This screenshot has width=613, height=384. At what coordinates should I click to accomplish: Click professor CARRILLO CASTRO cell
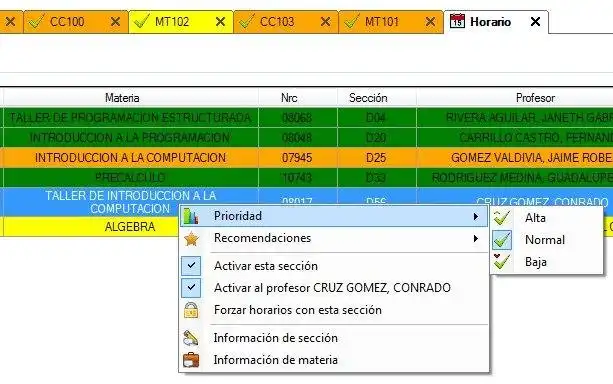click(515, 138)
